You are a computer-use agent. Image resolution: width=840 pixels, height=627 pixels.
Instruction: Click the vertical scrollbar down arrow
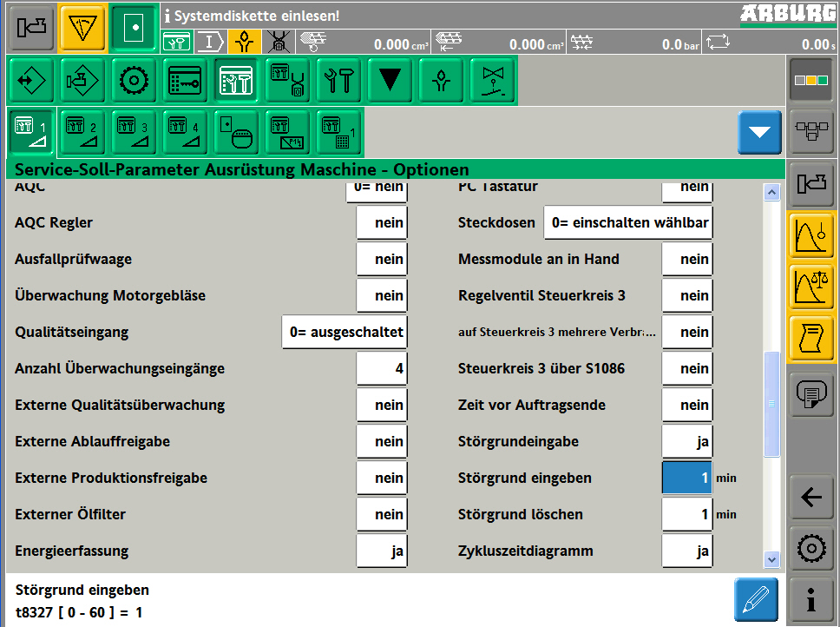(x=771, y=560)
